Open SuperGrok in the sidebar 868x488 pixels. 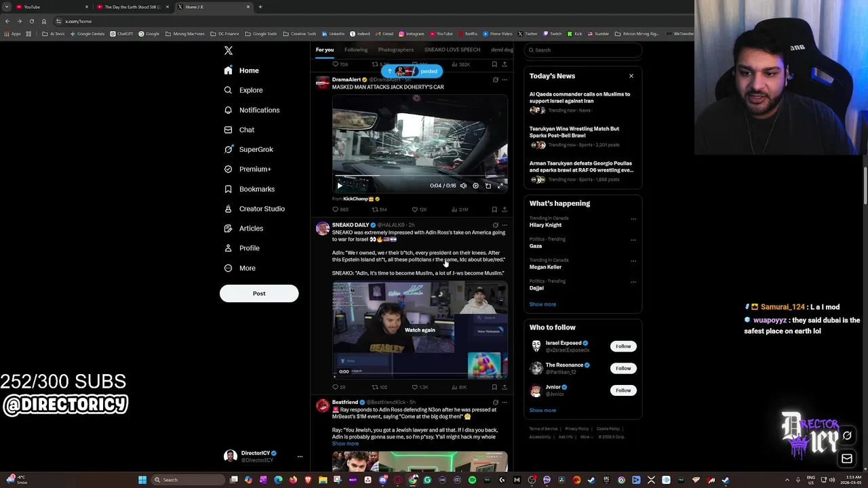click(248, 149)
